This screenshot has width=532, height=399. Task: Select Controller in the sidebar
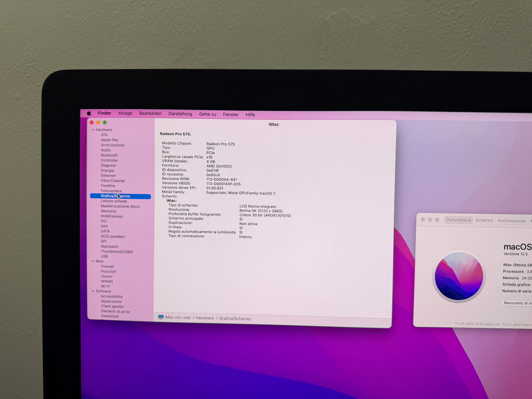click(x=110, y=160)
